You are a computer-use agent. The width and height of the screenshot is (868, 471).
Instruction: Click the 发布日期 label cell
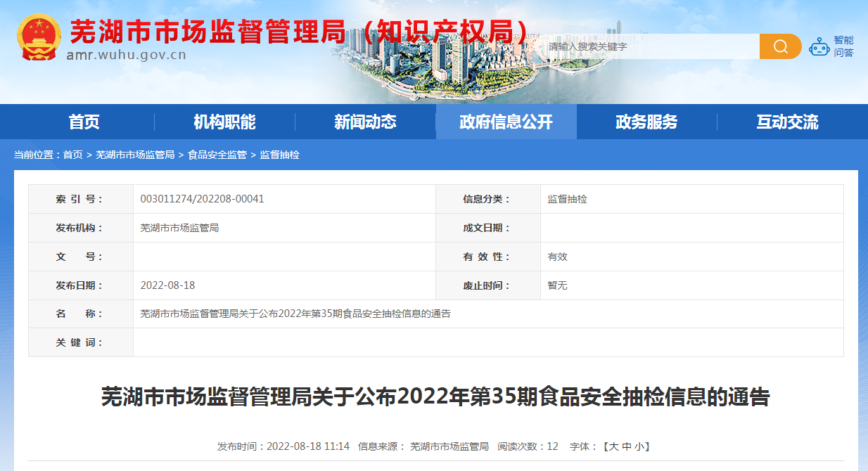tap(81, 285)
